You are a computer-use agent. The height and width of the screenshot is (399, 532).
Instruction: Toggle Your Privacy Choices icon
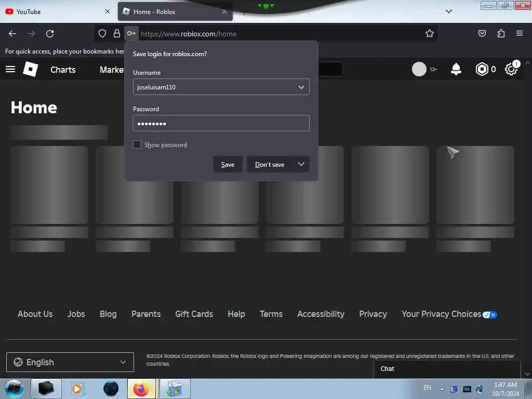[x=489, y=314]
